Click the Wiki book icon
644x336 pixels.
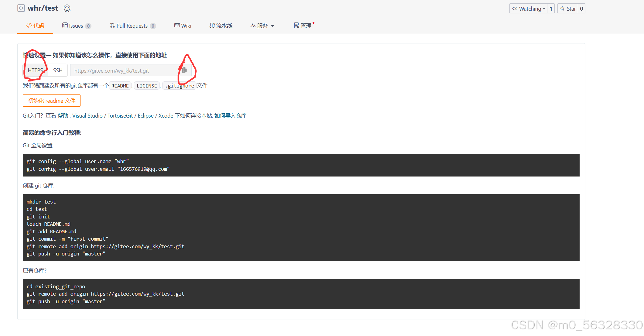177,26
